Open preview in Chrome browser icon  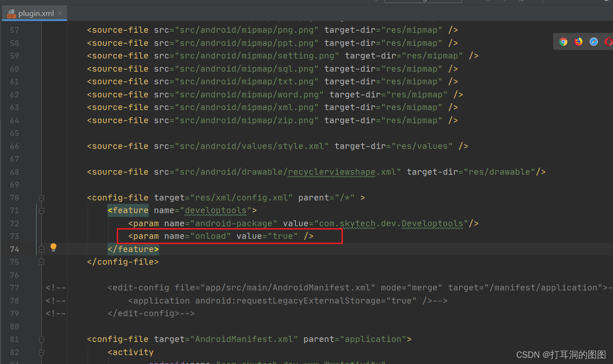[x=563, y=42]
